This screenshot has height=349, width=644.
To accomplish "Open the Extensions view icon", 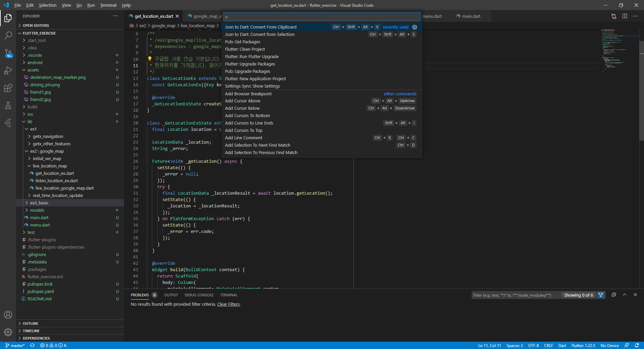I will (8, 88).
